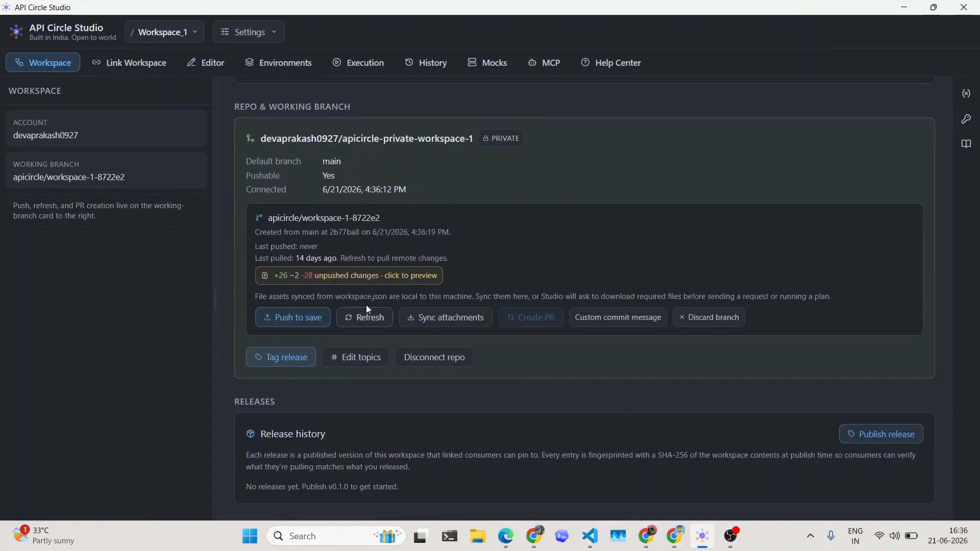Image resolution: width=980 pixels, height=551 pixels.
Task: Open the Workspace_1 workspace dropdown
Action: 164,32
